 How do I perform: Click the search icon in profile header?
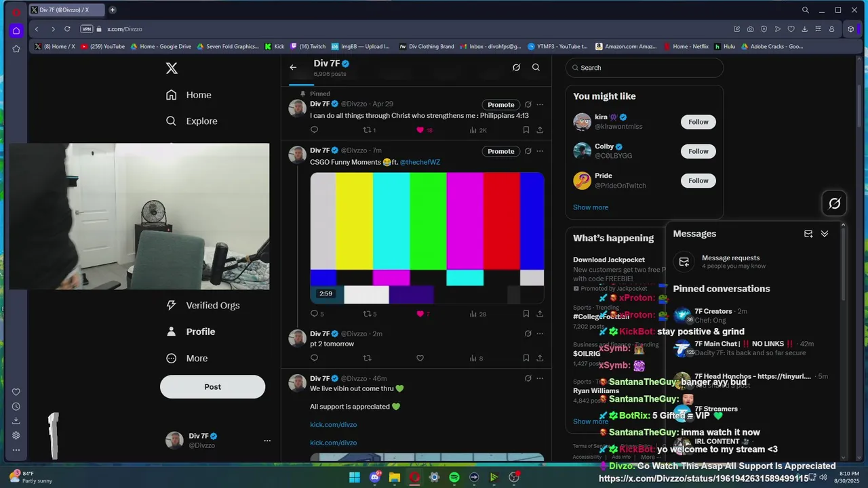(536, 67)
